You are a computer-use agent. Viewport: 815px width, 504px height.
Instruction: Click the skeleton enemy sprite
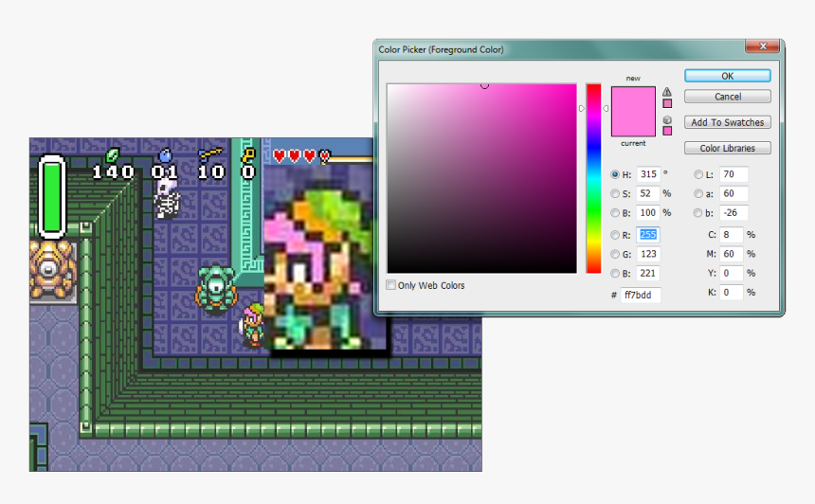[x=167, y=200]
